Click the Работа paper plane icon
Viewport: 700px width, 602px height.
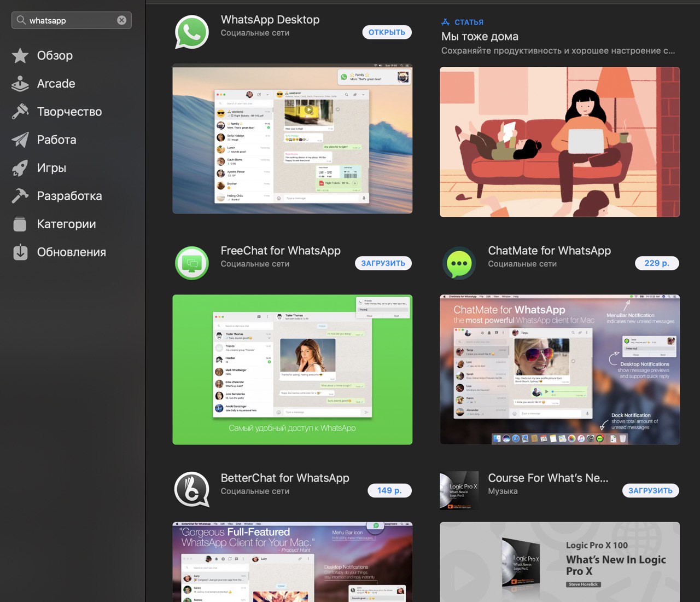[20, 140]
